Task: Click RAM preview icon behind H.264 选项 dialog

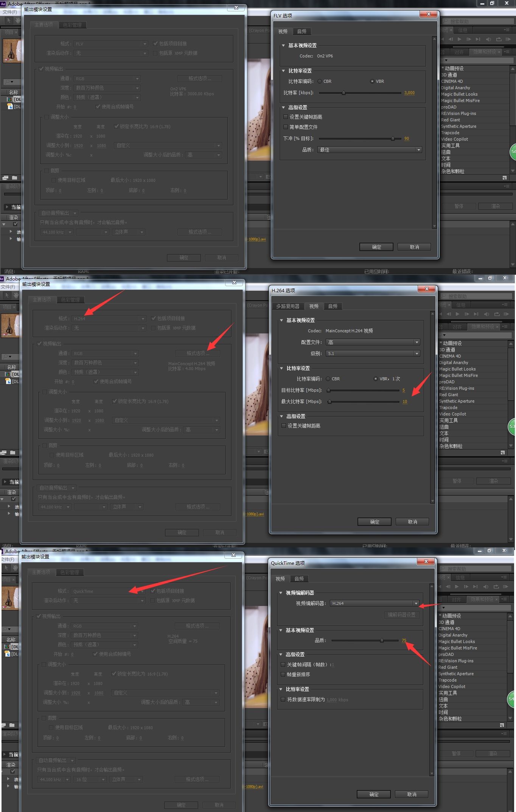Action: 506,314
